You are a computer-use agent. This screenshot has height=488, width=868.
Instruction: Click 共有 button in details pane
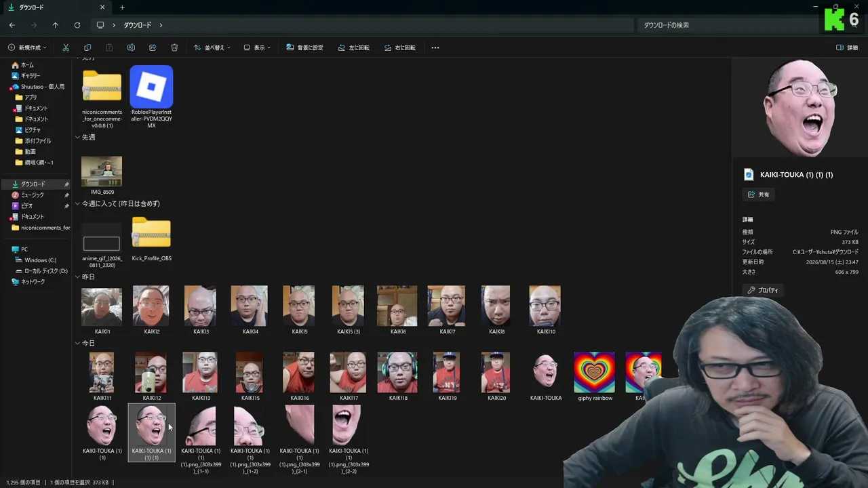pyautogui.click(x=758, y=195)
